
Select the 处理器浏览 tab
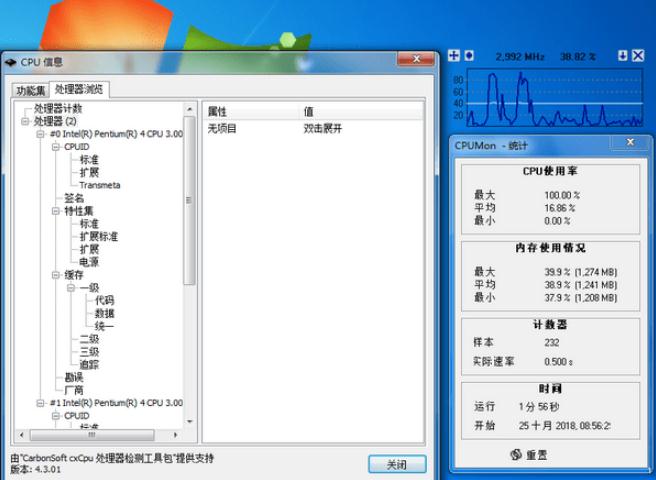coord(79,89)
